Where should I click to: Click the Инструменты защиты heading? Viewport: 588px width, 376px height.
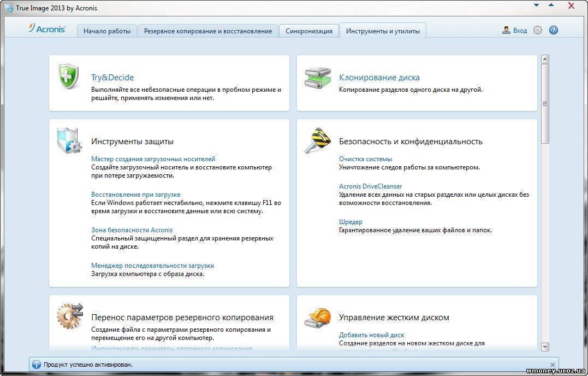[x=132, y=142]
